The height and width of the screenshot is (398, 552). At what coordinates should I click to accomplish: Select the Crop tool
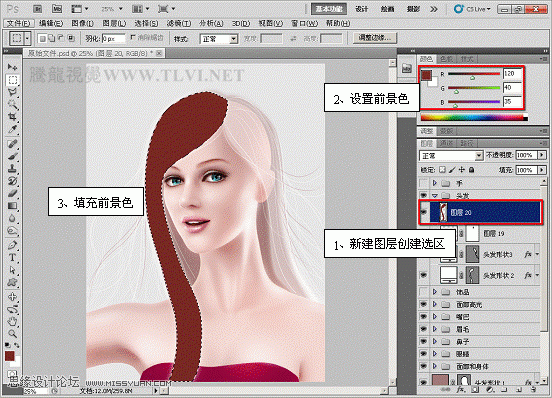13,116
